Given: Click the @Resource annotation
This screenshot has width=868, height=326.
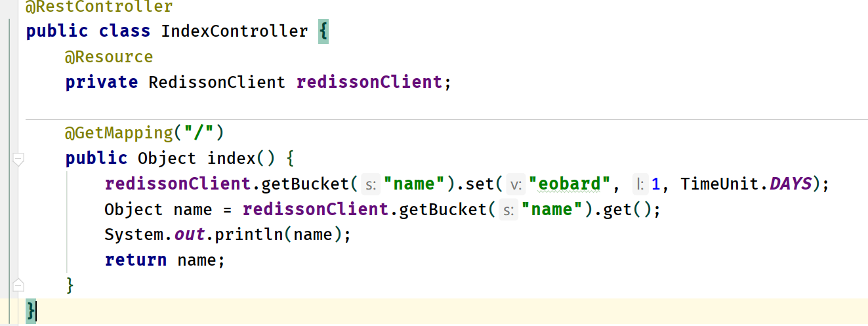Looking at the screenshot, I should click(x=109, y=57).
